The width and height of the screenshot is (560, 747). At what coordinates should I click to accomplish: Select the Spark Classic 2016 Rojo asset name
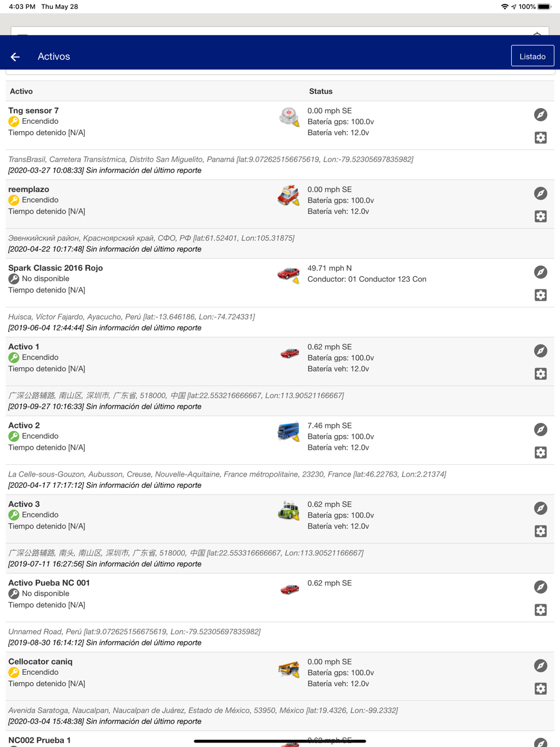[55, 268]
